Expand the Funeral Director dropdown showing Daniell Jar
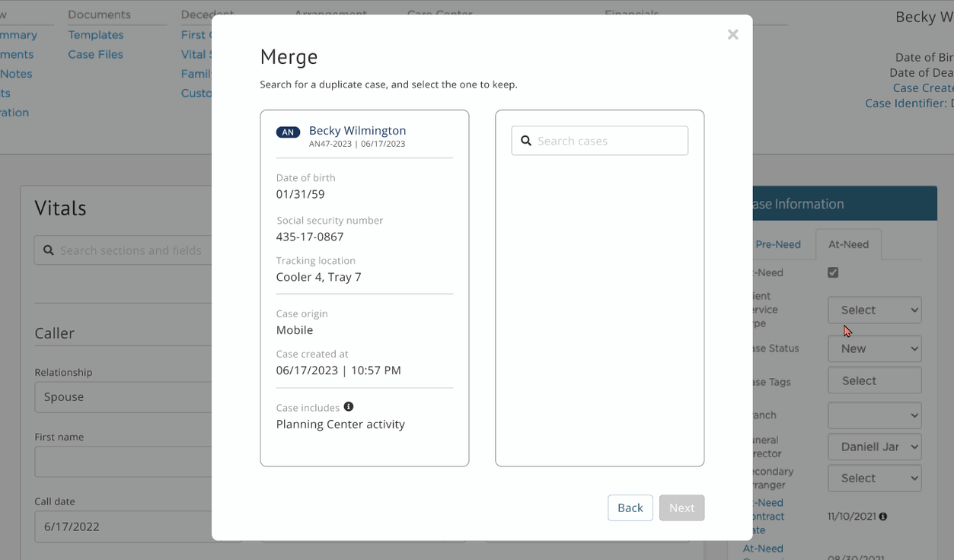Image resolution: width=954 pixels, height=560 pixels. [874, 447]
